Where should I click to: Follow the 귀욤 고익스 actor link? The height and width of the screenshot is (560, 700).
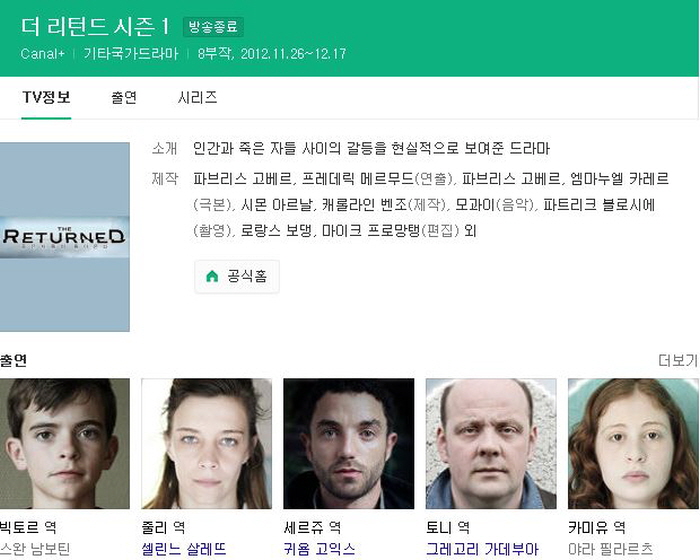pyautogui.click(x=319, y=549)
